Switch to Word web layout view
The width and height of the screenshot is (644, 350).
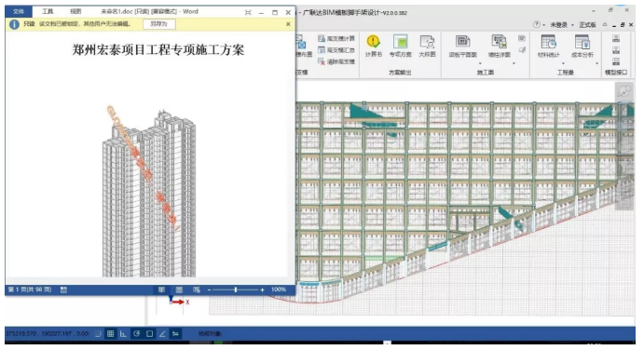(x=197, y=289)
